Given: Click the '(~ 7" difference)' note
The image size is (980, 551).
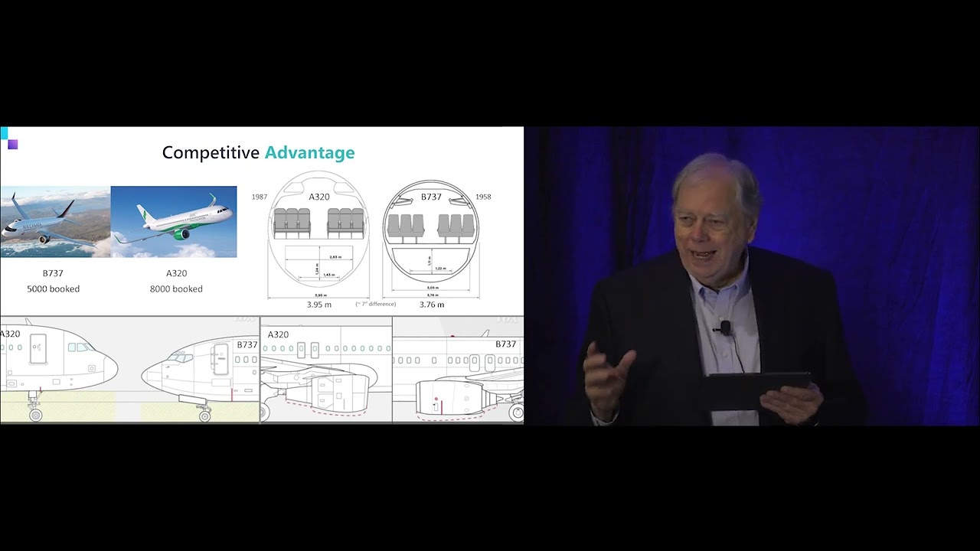Looking at the screenshot, I should [x=376, y=305].
